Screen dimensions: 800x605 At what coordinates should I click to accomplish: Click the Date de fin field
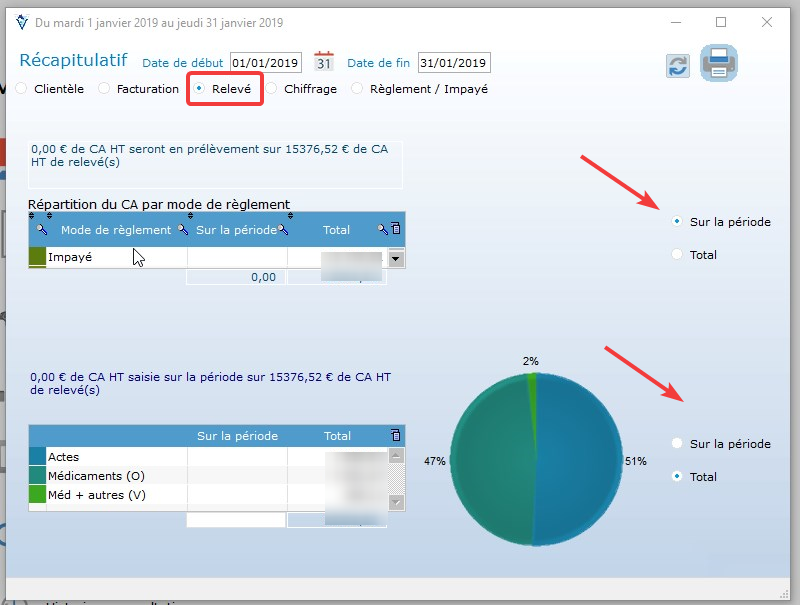click(x=454, y=63)
